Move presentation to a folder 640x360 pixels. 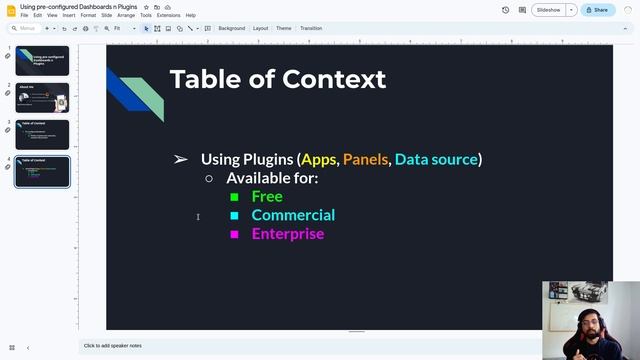tap(157, 7)
